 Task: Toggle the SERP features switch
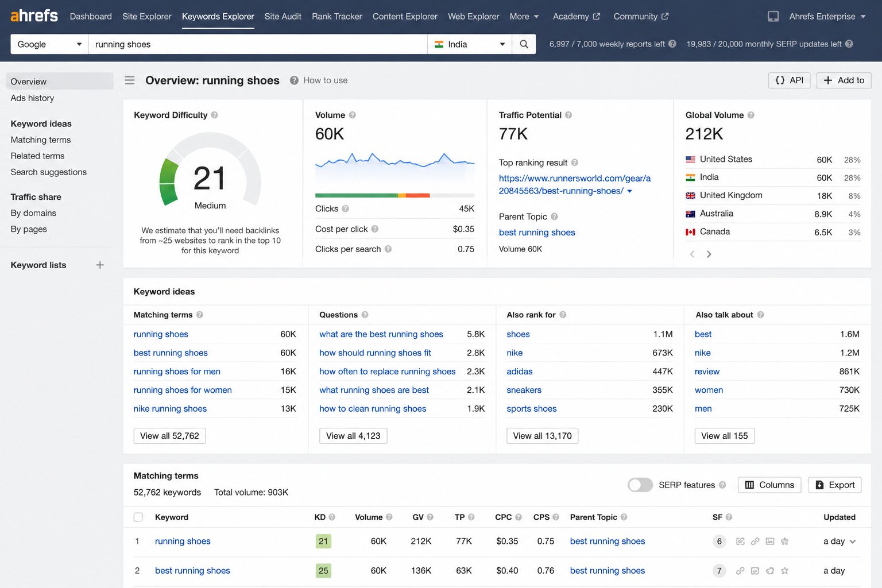point(640,485)
